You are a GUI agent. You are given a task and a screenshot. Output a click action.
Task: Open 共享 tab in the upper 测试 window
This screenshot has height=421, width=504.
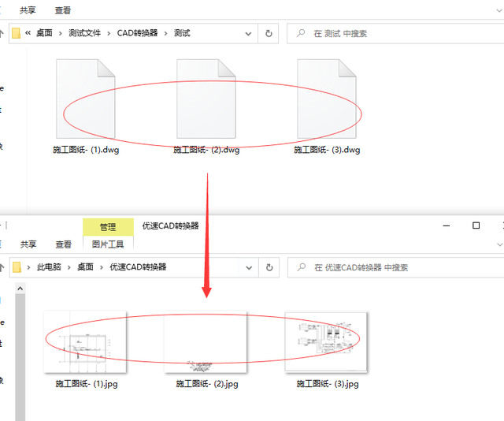click(28, 10)
